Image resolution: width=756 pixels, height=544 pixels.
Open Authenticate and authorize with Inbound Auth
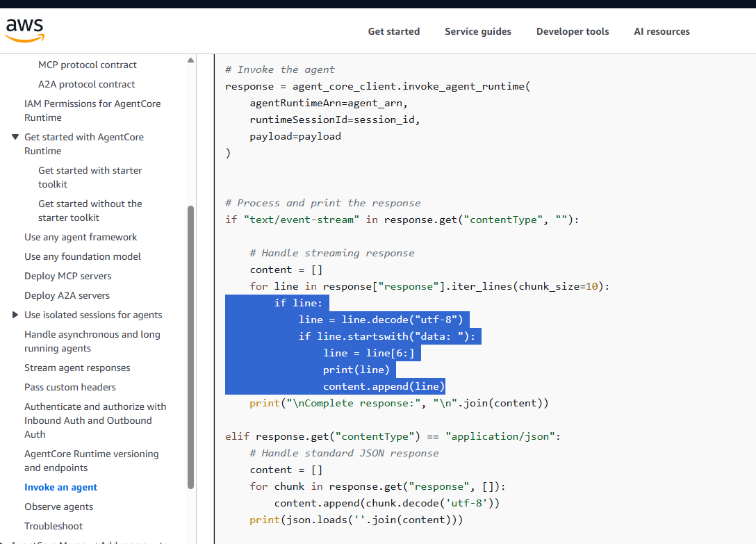[x=95, y=420]
